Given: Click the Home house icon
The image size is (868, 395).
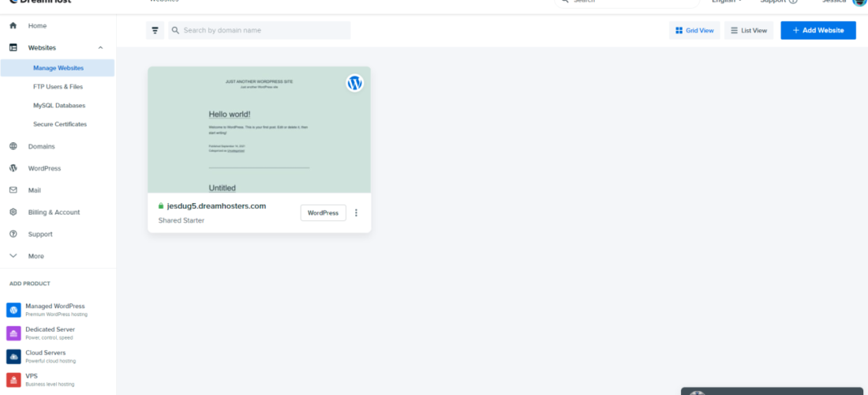Looking at the screenshot, I should click(x=13, y=25).
